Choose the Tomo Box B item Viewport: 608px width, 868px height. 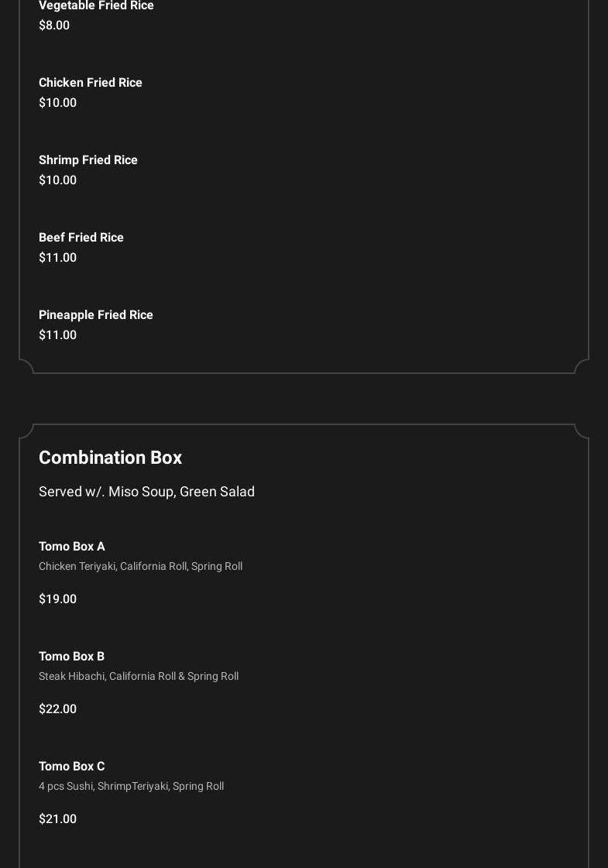(x=71, y=657)
